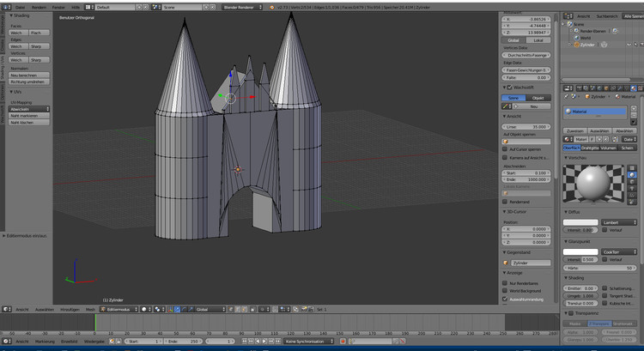The width and height of the screenshot is (644, 351).
Task: Open the Lambert diffuse shader dropdown
Action: 619,221
